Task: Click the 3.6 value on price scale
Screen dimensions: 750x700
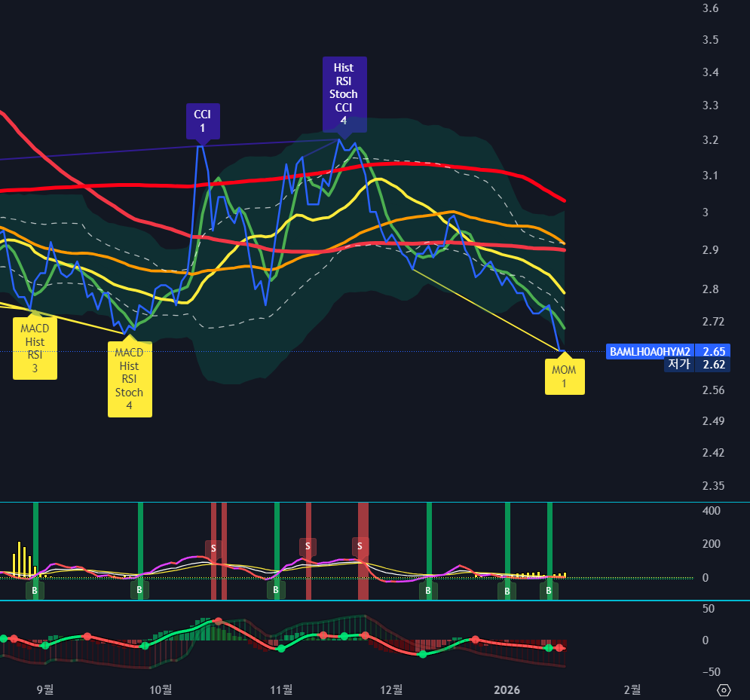Action: click(710, 8)
